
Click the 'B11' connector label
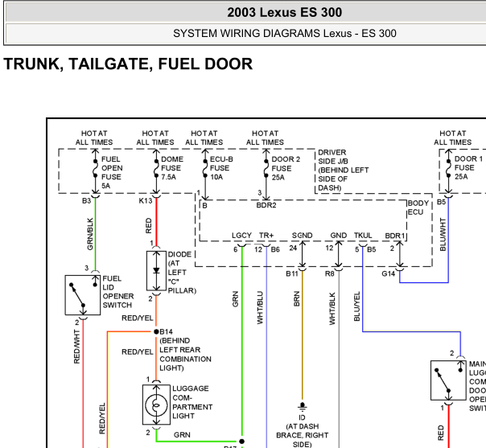(x=292, y=273)
